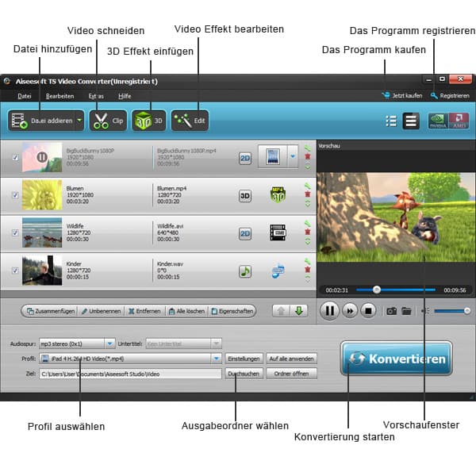Open the Hilfe menu
Screen dimensions: 476x476
pos(125,96)
